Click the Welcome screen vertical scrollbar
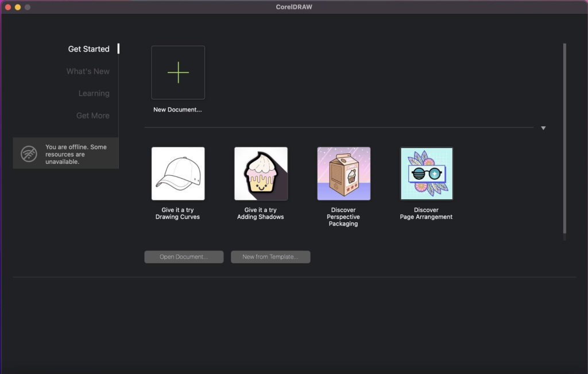The width and height of the screenshot is (588, 374). (x=564, y=139)
